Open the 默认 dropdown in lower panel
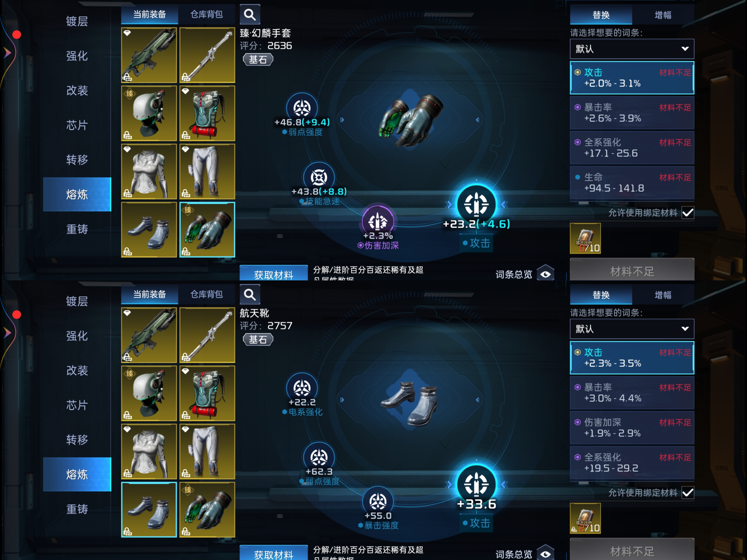Screen dimensions: 747x560 pyautogui.click(x=632, y=329)
